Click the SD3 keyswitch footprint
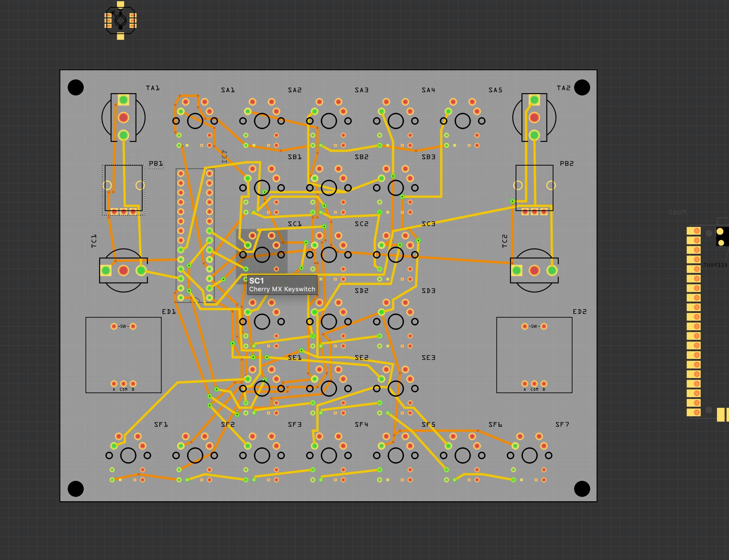Viewport: 729px width, 560px height. [x=395, y=321]
